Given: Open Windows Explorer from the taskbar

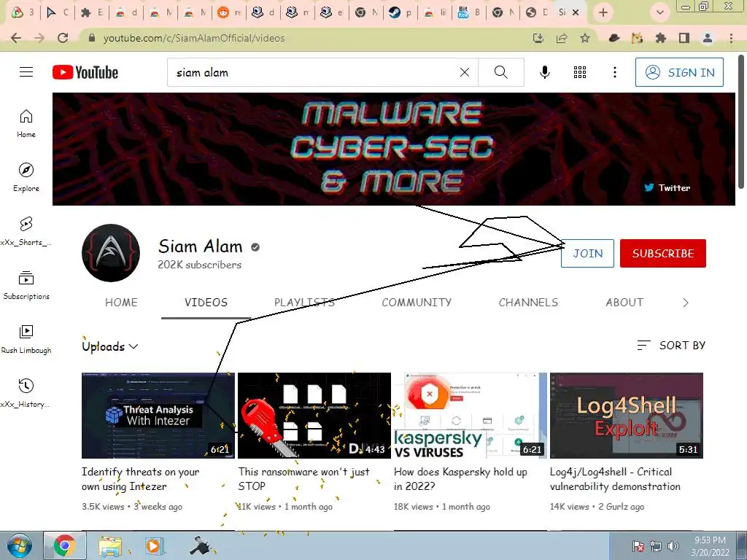Looking at the screenshot, I should point(110,545).
